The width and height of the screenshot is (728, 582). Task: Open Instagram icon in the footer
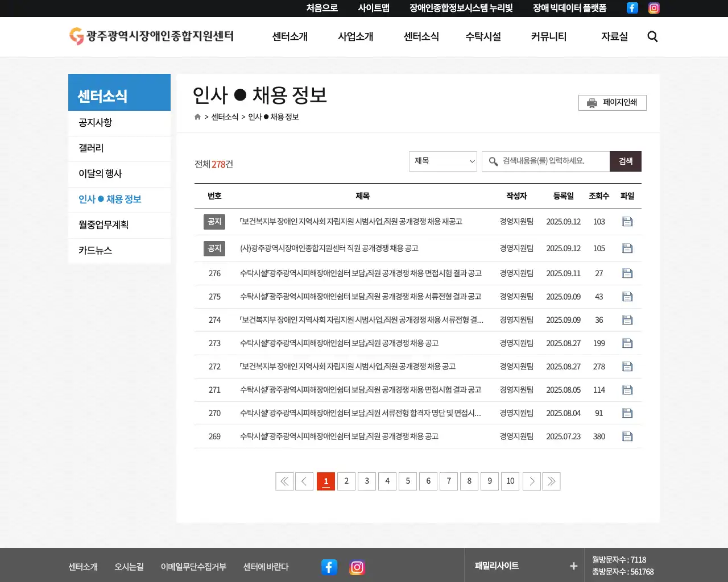tap(357, 567)
